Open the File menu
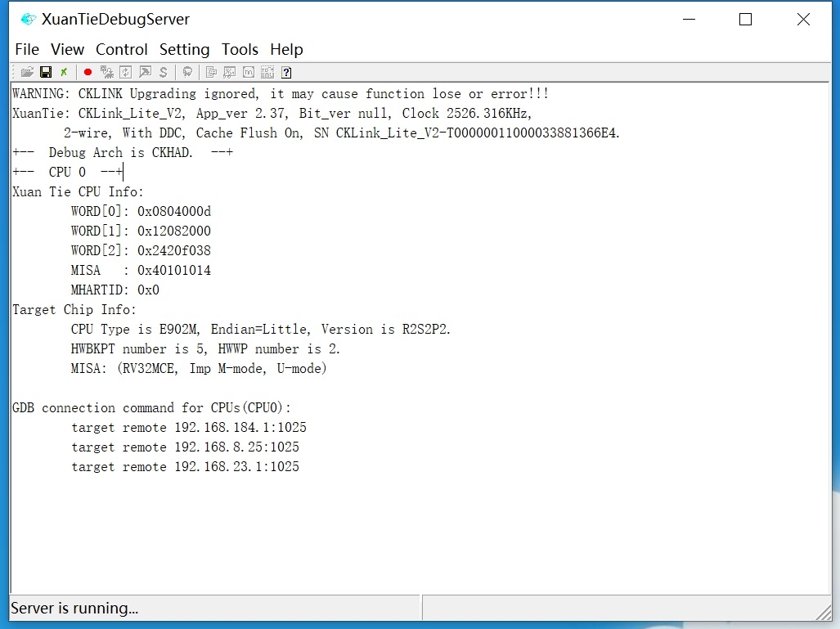 click(x=27, y=49)
